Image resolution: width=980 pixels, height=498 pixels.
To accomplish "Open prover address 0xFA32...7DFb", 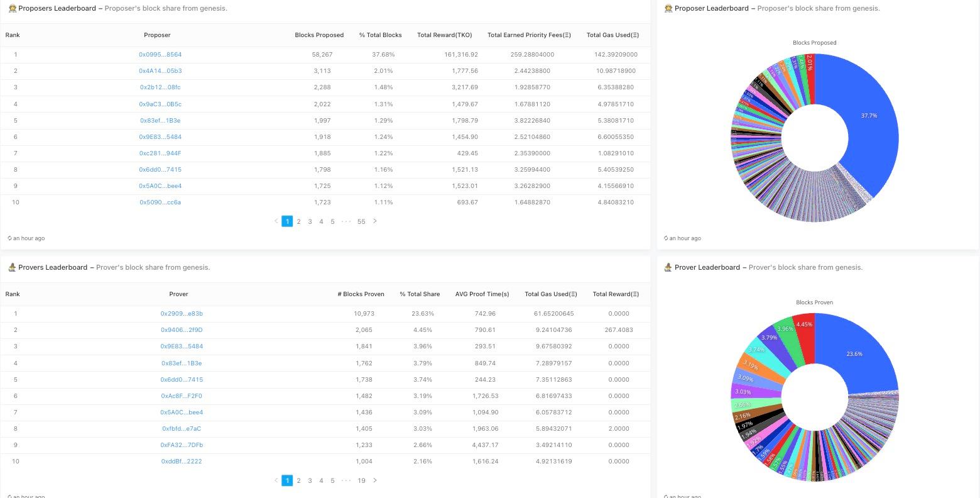I will click(x=182, y=445).
